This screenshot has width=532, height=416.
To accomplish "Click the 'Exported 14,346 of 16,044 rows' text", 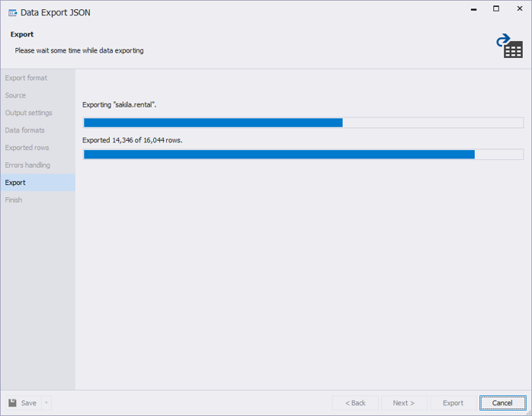I will (x=133, y=140).
